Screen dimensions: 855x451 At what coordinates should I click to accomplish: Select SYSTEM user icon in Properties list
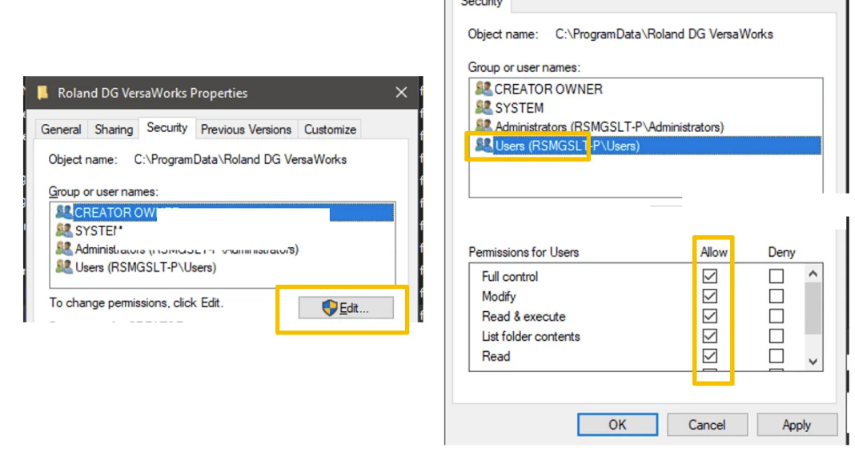tap(64, 231)
